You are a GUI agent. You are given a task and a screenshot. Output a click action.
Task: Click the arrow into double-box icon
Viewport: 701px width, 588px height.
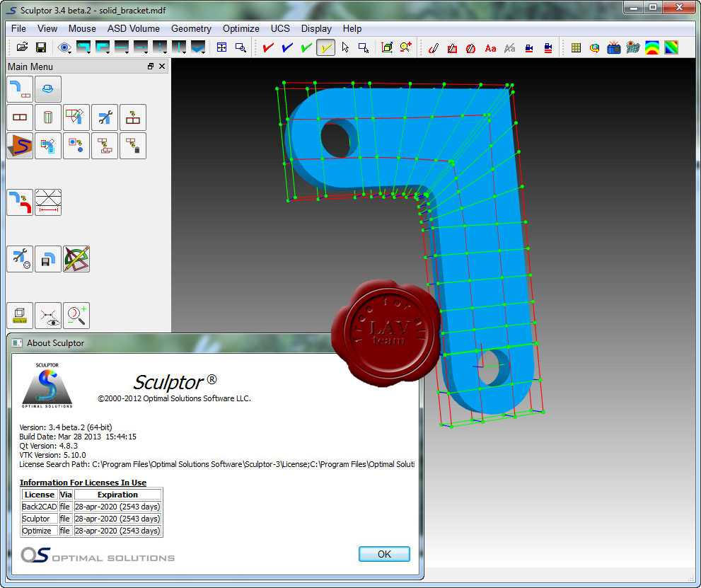(133, 117)
